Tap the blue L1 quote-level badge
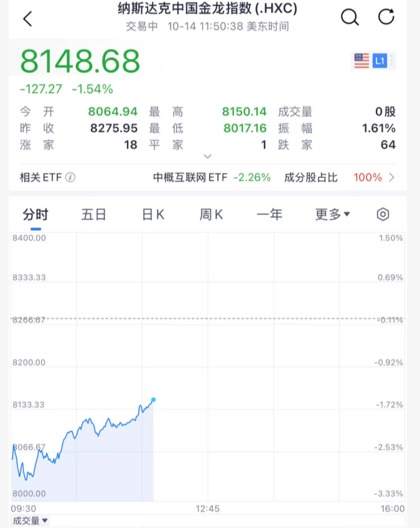 (x=380, y=61)
